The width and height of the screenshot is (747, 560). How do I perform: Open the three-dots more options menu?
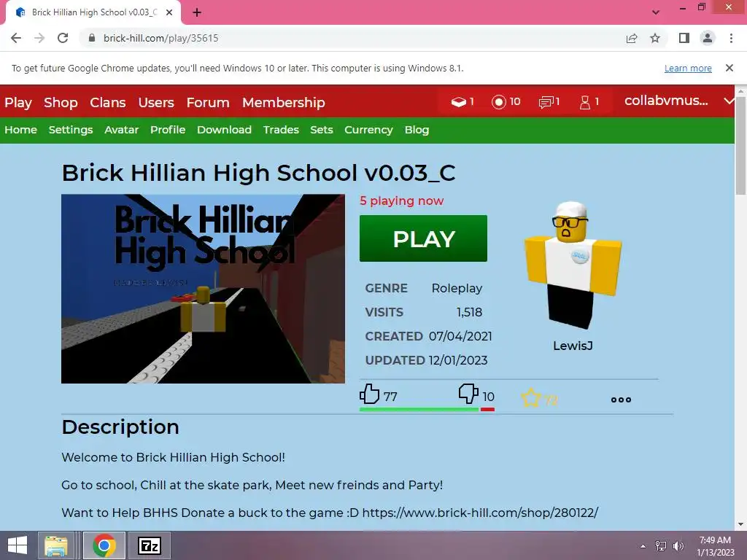pos(621,400)
